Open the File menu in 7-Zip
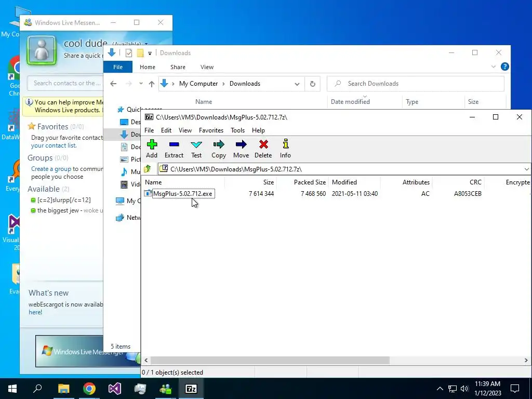The image size is (532, 399). tap(149, 130)
